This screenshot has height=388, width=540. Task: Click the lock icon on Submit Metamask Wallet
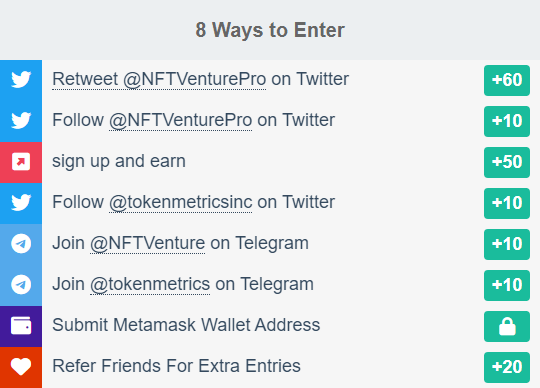507,326
